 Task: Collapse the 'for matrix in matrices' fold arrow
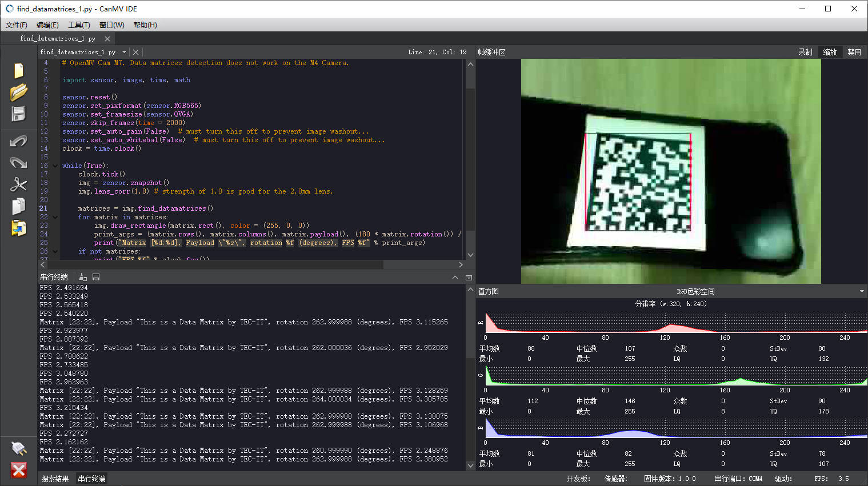click(x=55, y=217)
